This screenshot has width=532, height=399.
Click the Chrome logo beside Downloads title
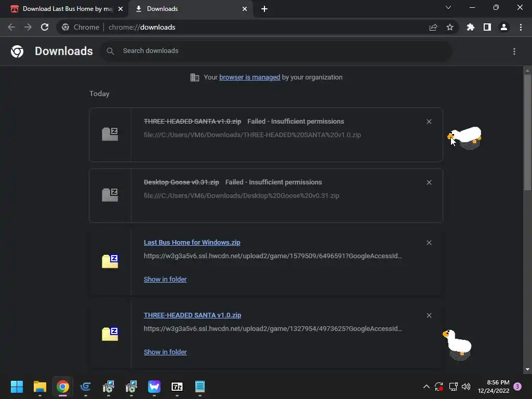pos(17,51)
